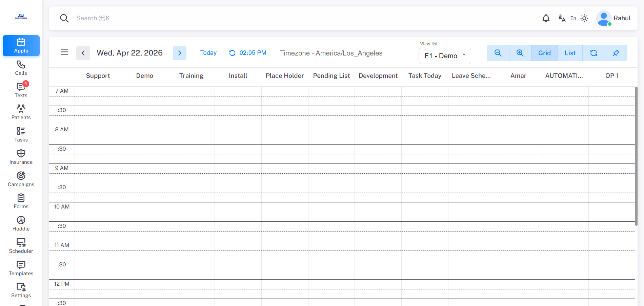Viewport: 644px width, 306px height.
Task: Open the Calls section
Action: [x=21, y=68]
